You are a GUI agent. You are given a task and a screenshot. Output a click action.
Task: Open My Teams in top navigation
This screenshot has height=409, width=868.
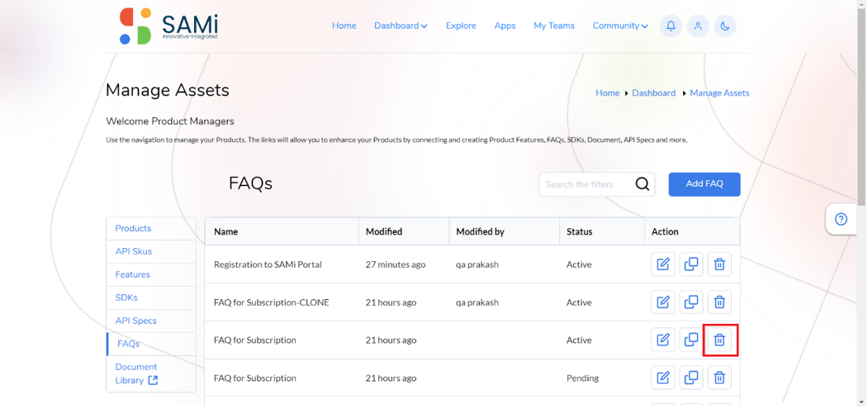tap(554, 26)
